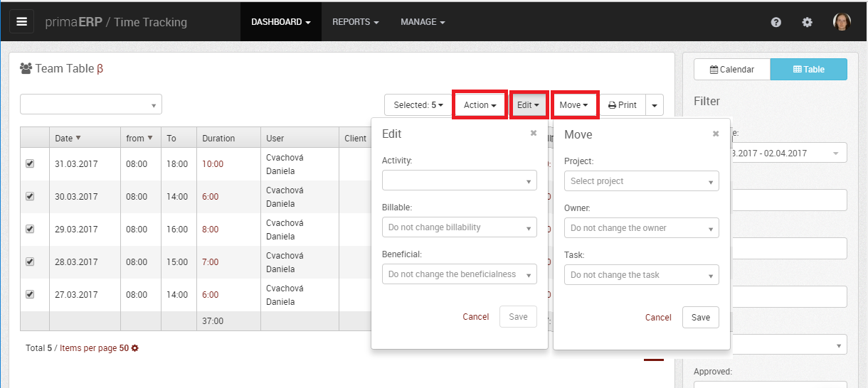Click the primaERP Time Tracking logo
This screenshot has height=388, width=868.
coord(116,22)
